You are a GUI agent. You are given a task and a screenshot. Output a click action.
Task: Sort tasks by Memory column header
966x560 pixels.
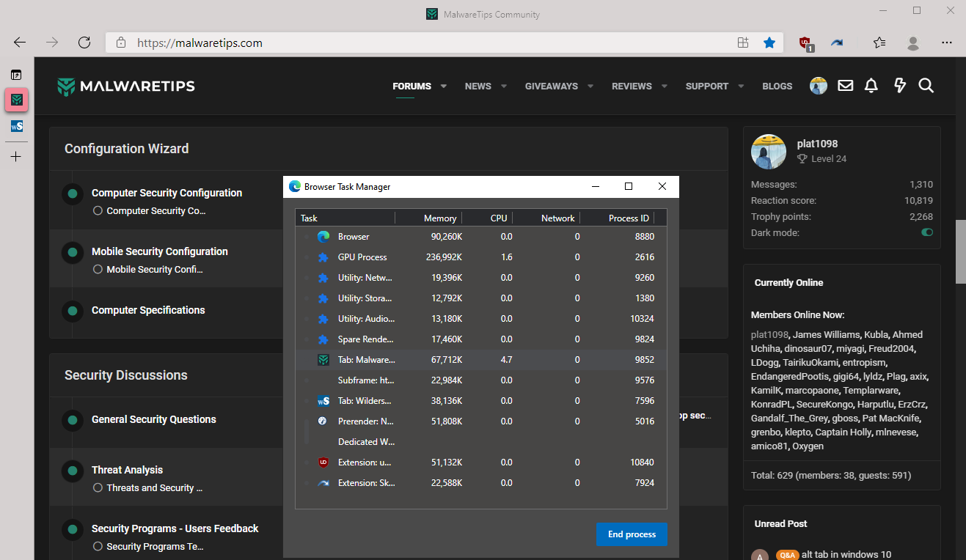pos(439,218)
